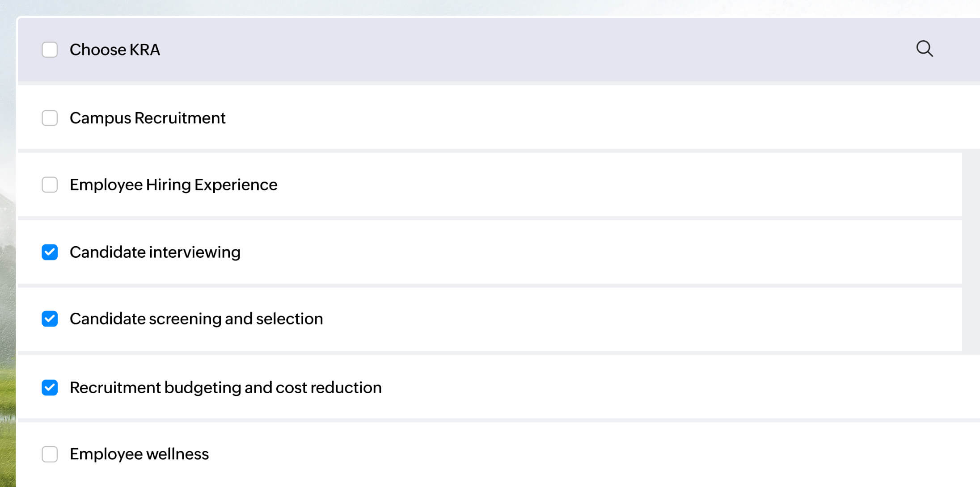
Task: Click the Candidate interviewing label text
Action: (155, 252)
